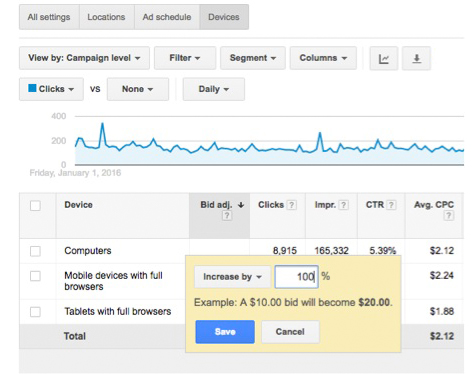This screenshot has height=374, width=475.
Task: Click the bid percentage input field
Action: 296,277
